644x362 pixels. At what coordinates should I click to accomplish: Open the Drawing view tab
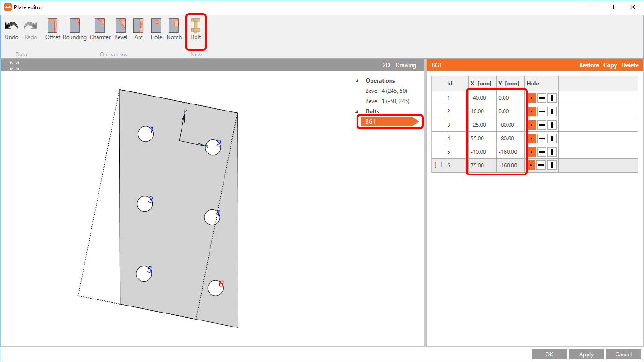pyautogui.click(x=406, y=65)
